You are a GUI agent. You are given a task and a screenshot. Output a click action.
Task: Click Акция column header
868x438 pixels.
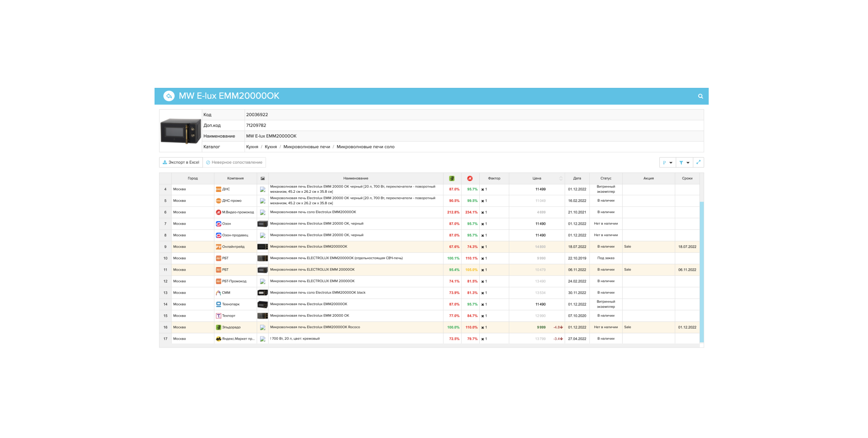coord(648,178)
